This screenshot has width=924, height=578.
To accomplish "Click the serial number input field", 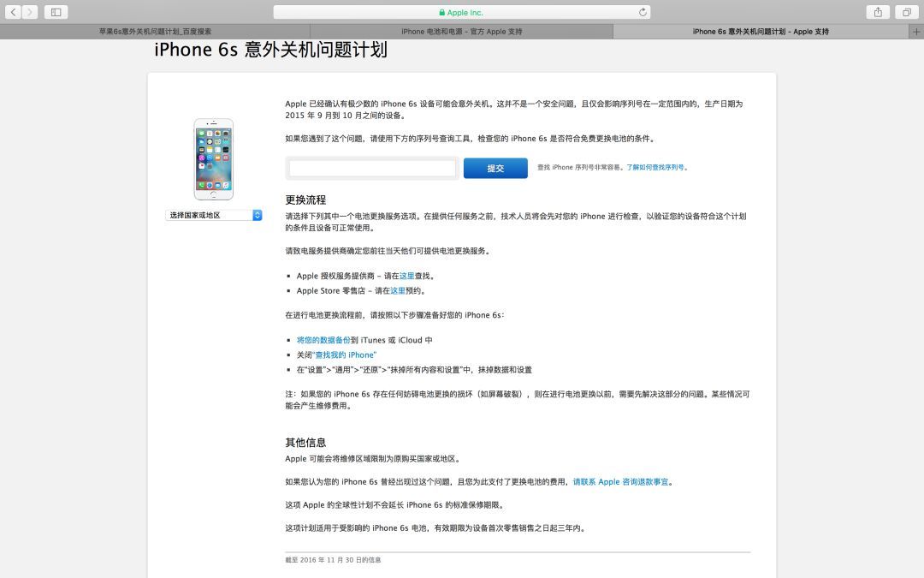I will tap(372, 168).
